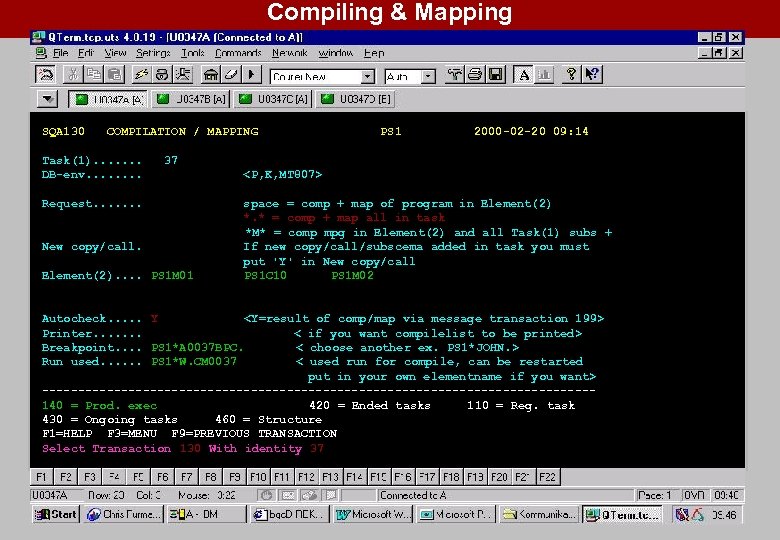The image size is (780, 540).
Task: Switch to the Kommunika... taskbar folder item
Action: coord(540,515)
